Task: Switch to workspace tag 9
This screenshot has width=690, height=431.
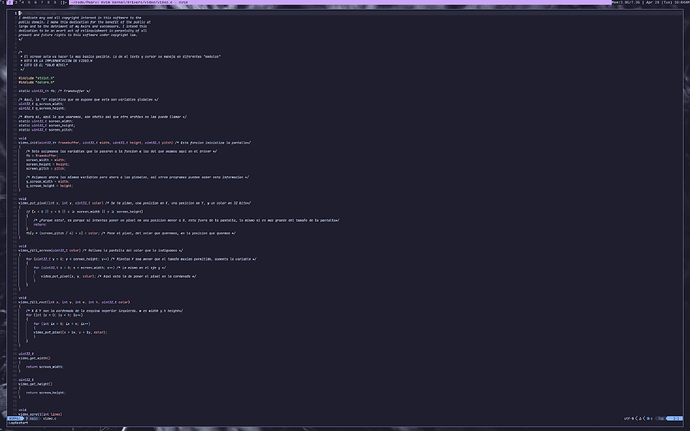Action: coord(55,2)
